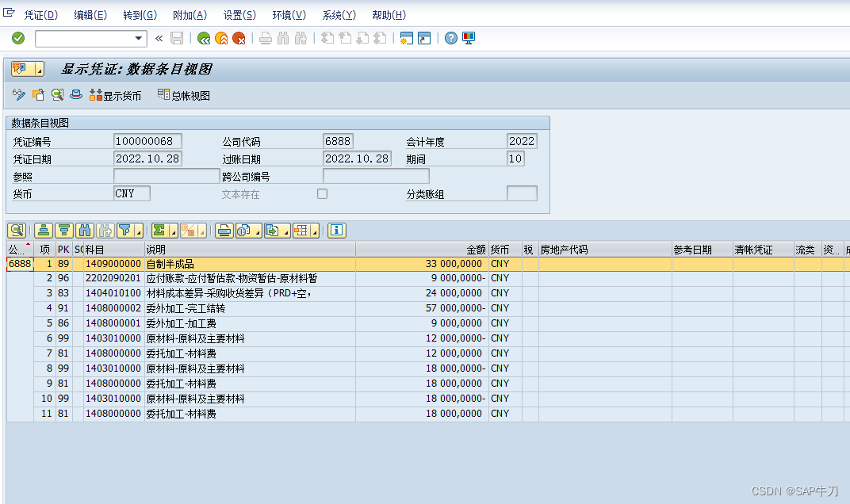
Task: Click the Export icon in grid toolbar
Action: [273, 231]
